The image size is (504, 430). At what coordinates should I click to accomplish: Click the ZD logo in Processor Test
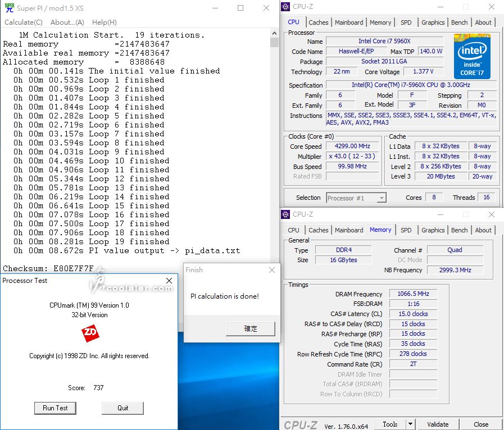pos(90,333)
